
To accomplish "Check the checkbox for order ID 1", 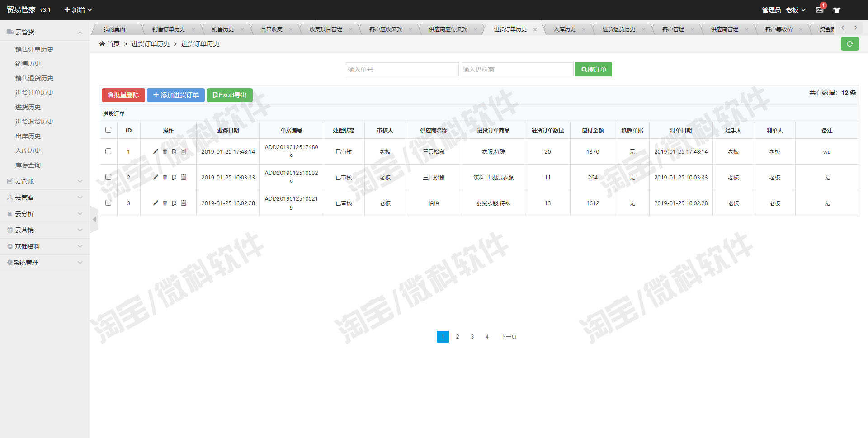I will pyautogui.click(x=108, y=151).
